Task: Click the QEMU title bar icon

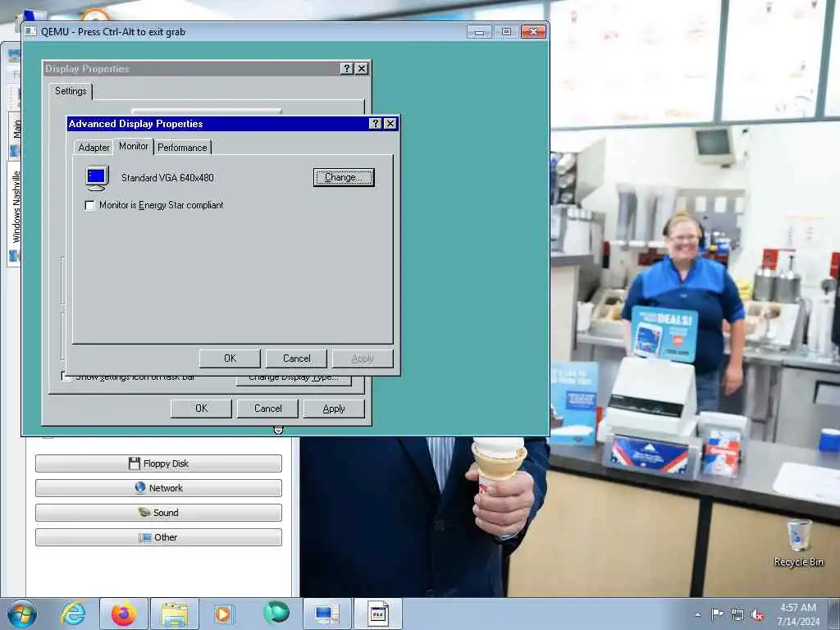Action: (x=31, y=32)
